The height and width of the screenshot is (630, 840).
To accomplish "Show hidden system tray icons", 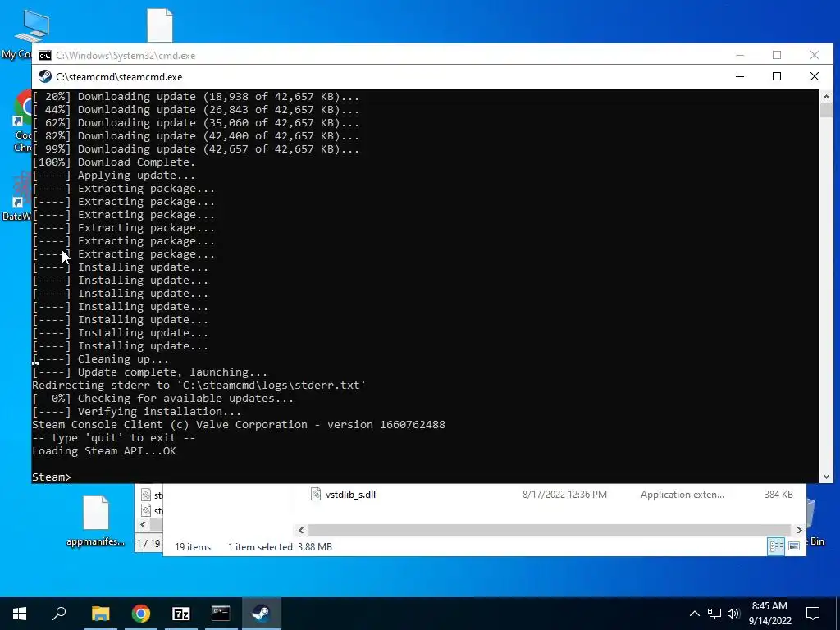I will 694,614.
